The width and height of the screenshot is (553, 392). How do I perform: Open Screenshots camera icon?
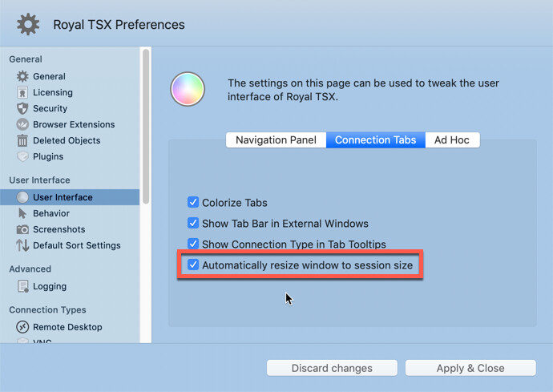(22, 229)
